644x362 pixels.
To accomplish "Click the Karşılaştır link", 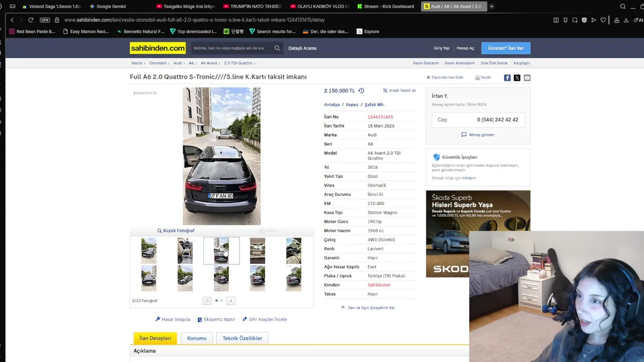I will pos(522,63).
